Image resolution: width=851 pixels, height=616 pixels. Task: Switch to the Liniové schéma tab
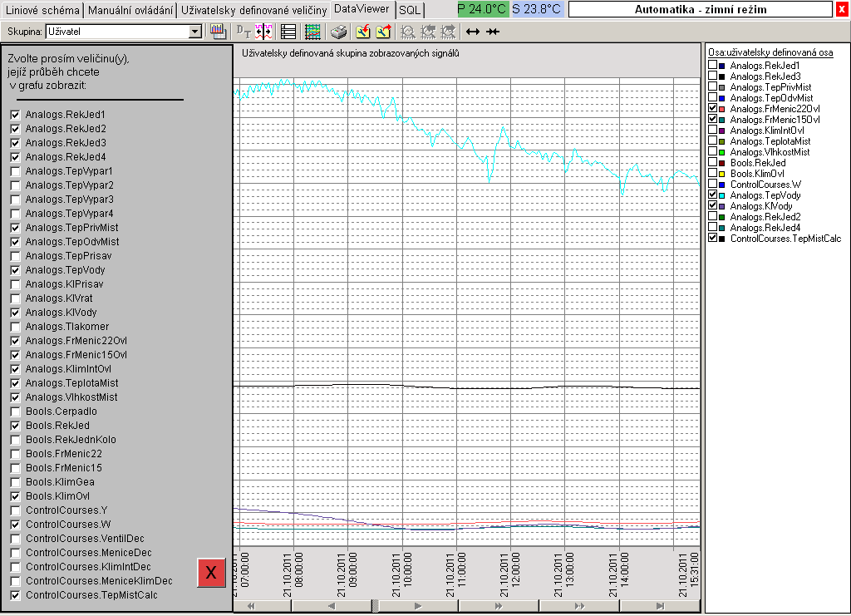43,10
